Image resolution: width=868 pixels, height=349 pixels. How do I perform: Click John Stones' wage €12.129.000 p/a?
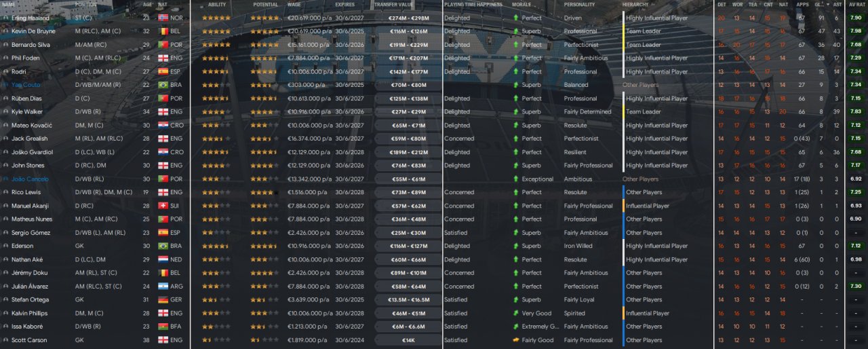tap(309, 166)
